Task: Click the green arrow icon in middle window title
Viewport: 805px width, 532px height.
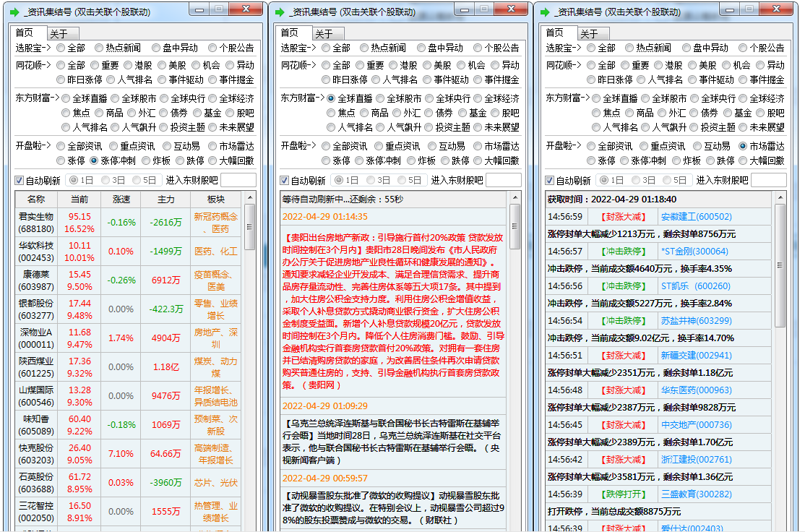Action: click(280, 12)
